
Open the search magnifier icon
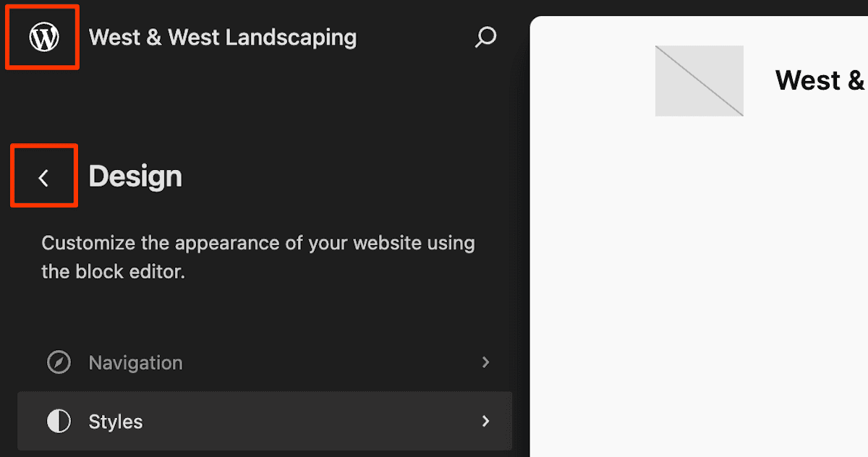click(485, 37)
